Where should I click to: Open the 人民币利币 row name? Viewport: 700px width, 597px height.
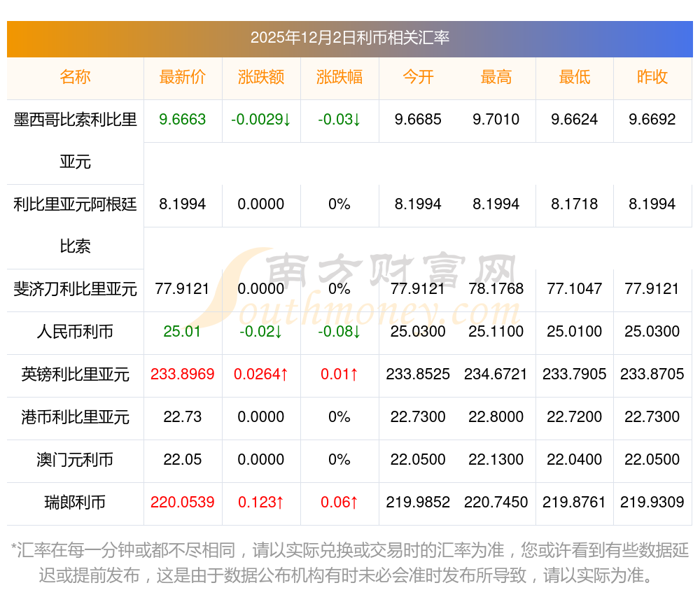point(75,332)
